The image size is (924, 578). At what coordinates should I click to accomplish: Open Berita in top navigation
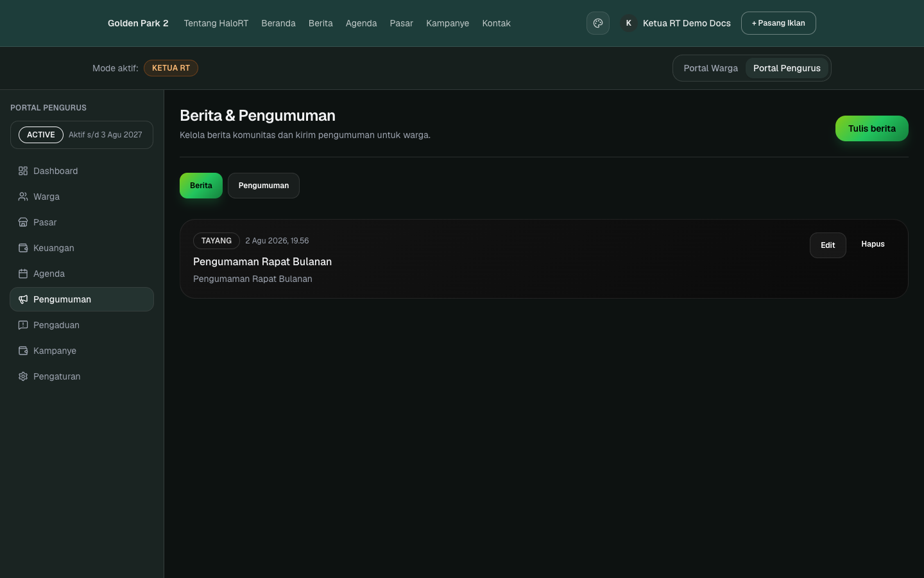(321, 23)
